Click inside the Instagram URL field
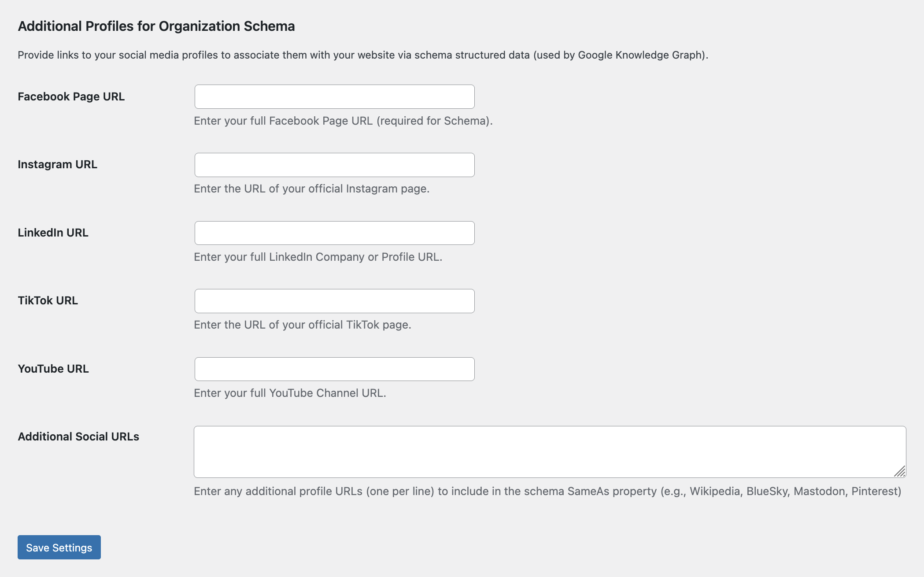The height and width of the screenshot is (577, 924). 334,164
